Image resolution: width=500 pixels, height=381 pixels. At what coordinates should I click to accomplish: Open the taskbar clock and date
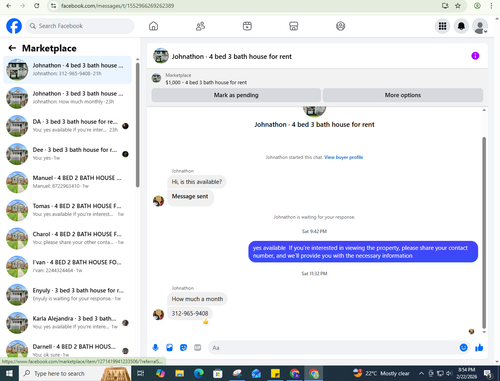coord(466,373)
